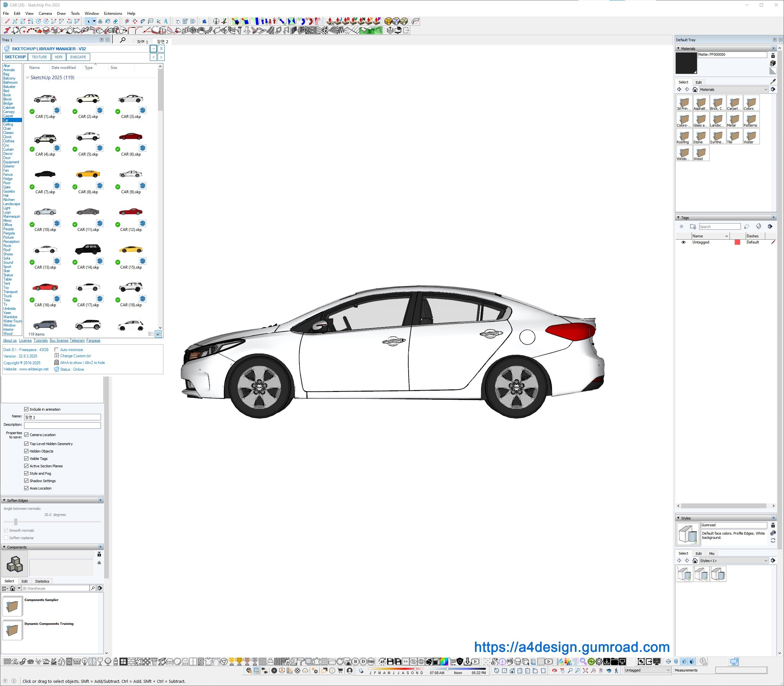
Task: Select the Eraser tool in toolbar
Action: (115, 22)
